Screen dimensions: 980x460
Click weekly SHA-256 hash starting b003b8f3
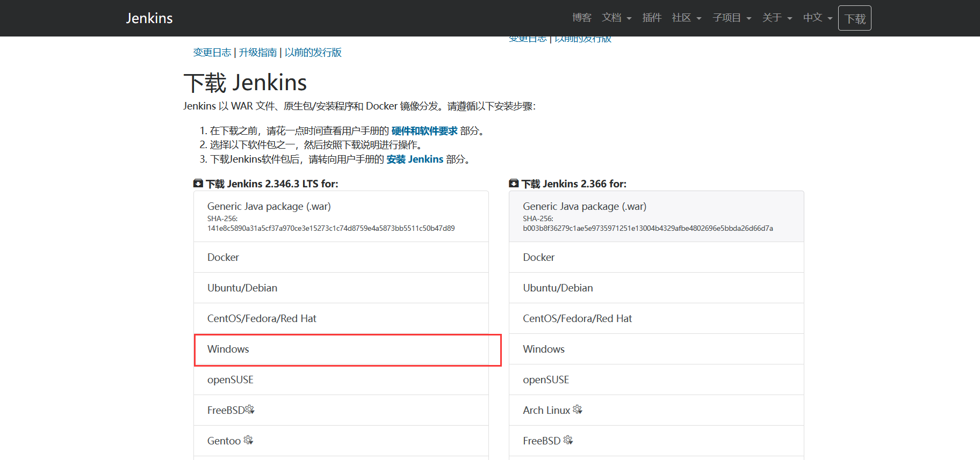point(648,228)
